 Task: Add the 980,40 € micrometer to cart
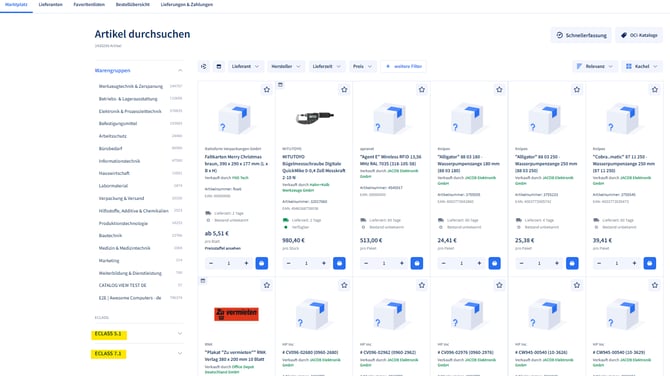(x=339, y=263)
